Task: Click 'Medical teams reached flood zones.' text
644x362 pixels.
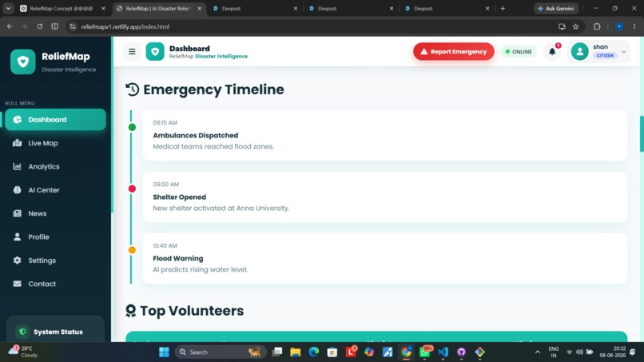Action: click(x=213, y=146)
